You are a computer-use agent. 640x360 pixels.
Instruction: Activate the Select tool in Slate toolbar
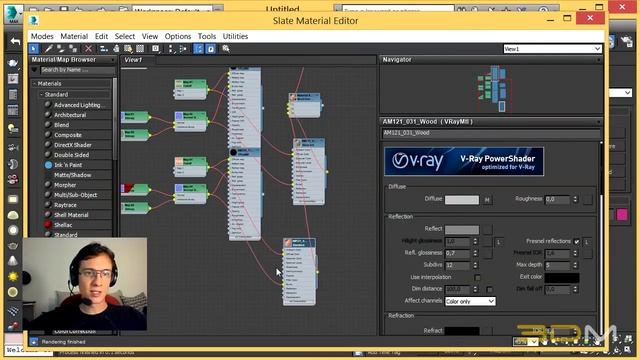click(33, 49)
